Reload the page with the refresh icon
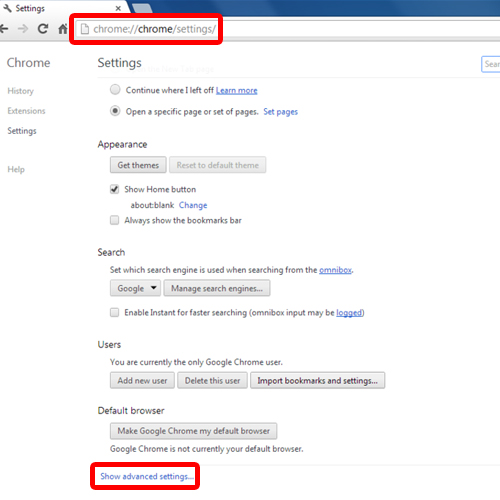 pos(43,29)
